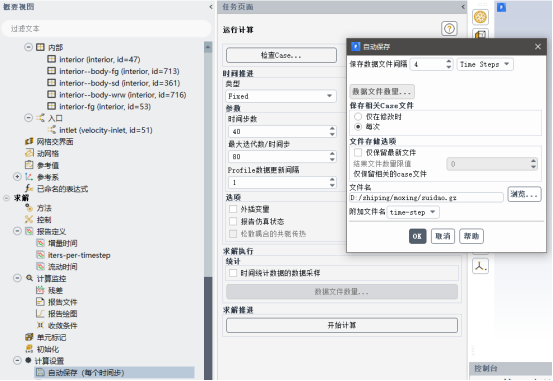Screen dimensions: 553x381
Task: Open the Fixed time advancement type dropdown
Action: pos(281,96)
